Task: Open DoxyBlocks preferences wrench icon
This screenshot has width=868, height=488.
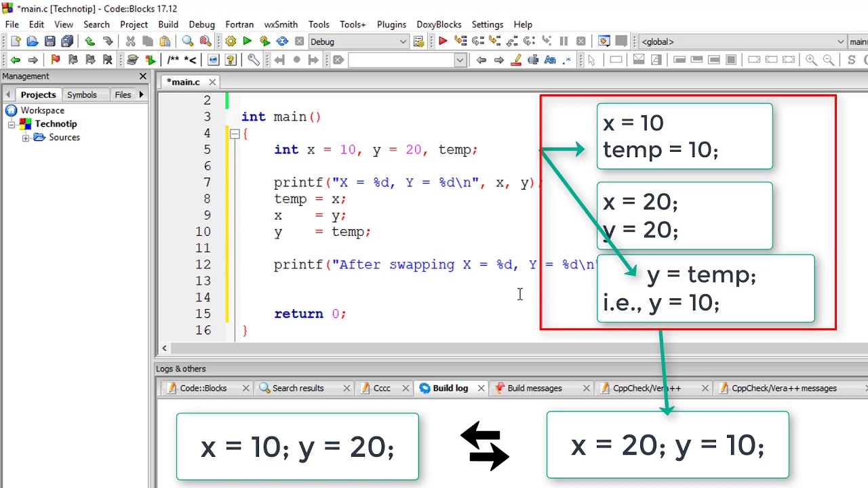Action: (253, 60)
